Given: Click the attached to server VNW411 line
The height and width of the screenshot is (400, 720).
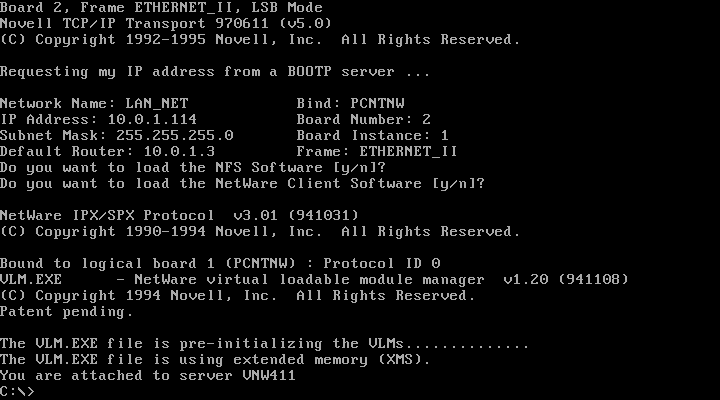Looking at the screenshot, I should tap(148, 376).
